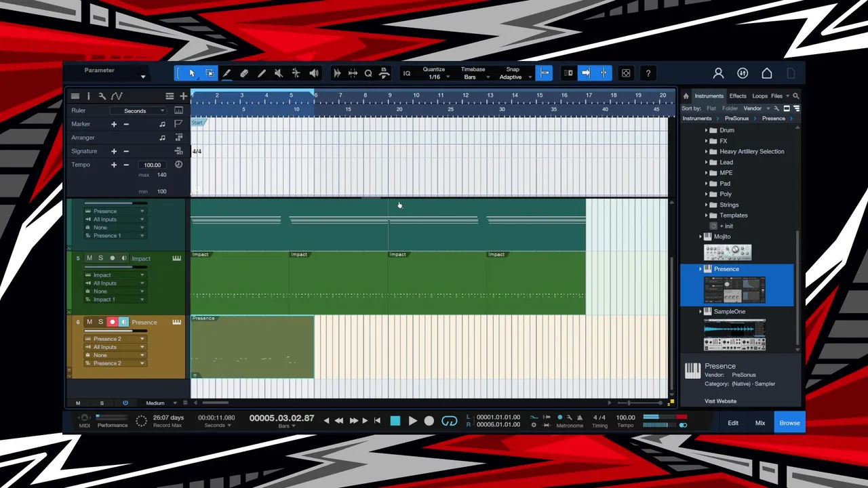Click the Stop button in transport
Screen dimensions: 868x488
[395, 421]
